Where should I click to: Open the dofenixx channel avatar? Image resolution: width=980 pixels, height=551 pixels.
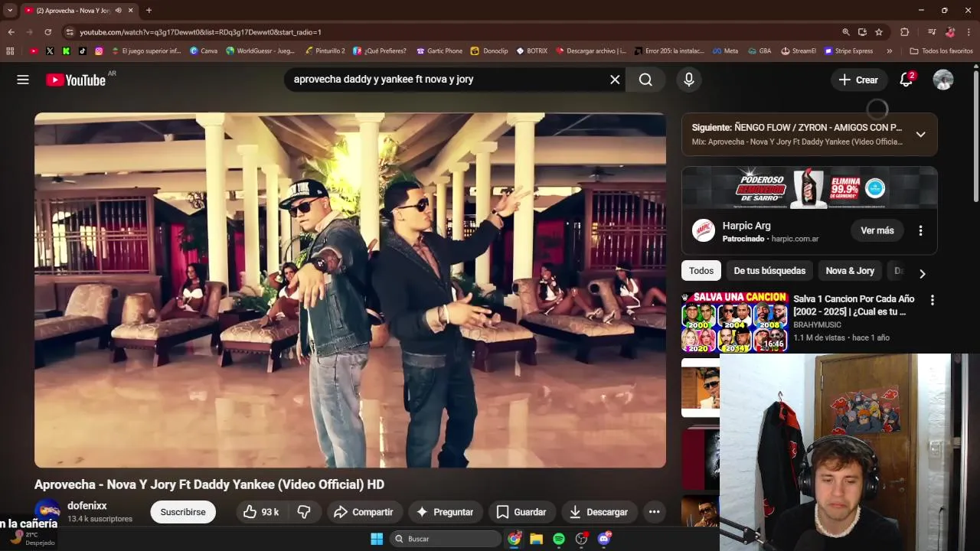47,510
